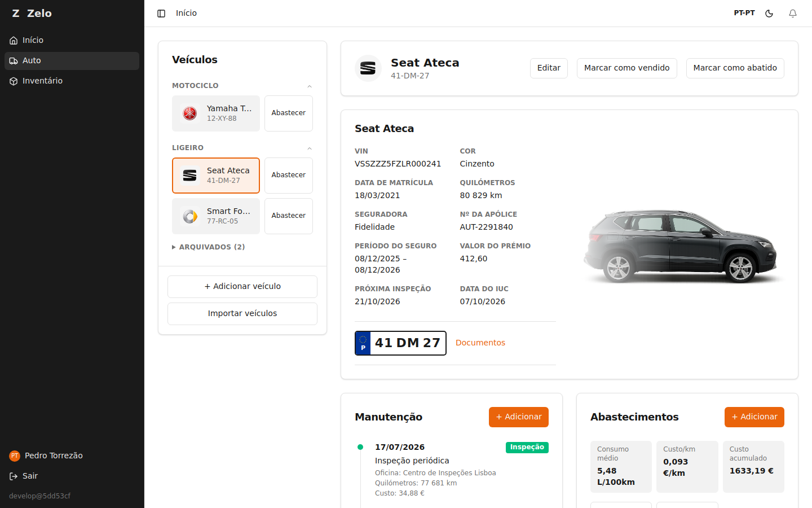Open the Auto sidebar item
The height and width of the screenshot is (508, 812).
[72, 61]
